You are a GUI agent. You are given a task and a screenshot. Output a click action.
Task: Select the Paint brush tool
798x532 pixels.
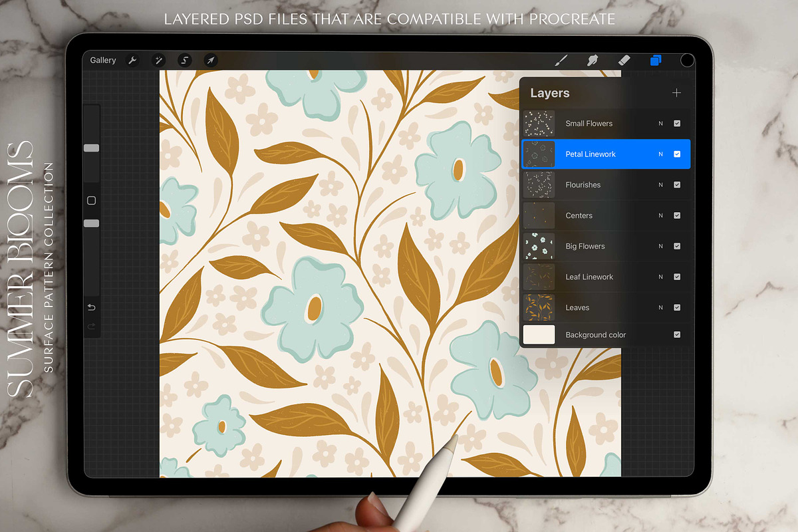point(561,61)
